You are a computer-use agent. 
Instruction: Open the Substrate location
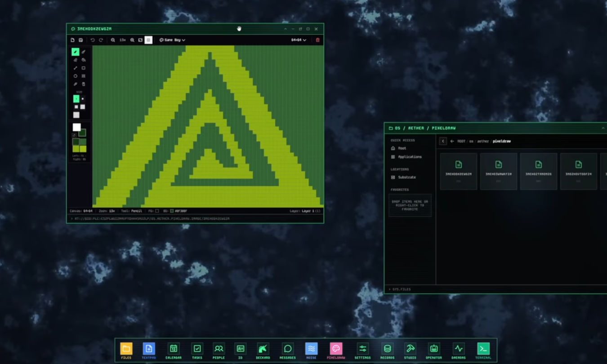coord(403,178)
